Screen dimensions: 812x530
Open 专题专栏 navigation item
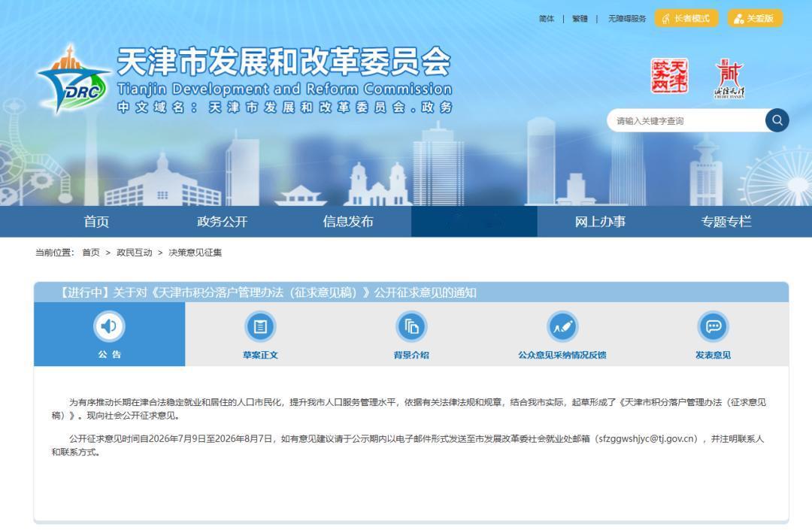point(726,222)
